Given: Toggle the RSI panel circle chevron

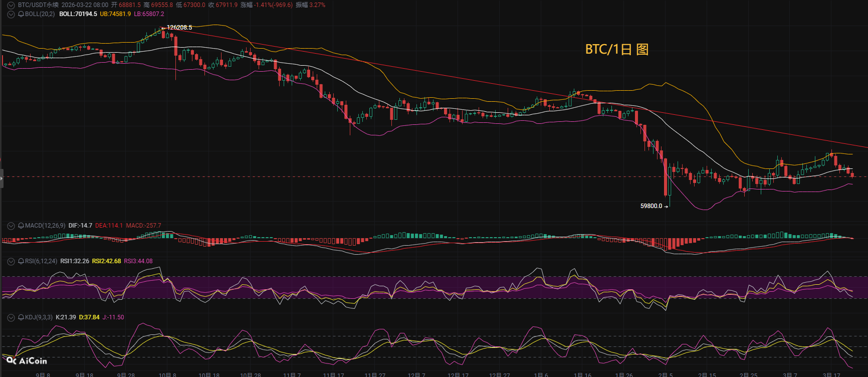Looking at the screenshot, I should pos(11,261).
